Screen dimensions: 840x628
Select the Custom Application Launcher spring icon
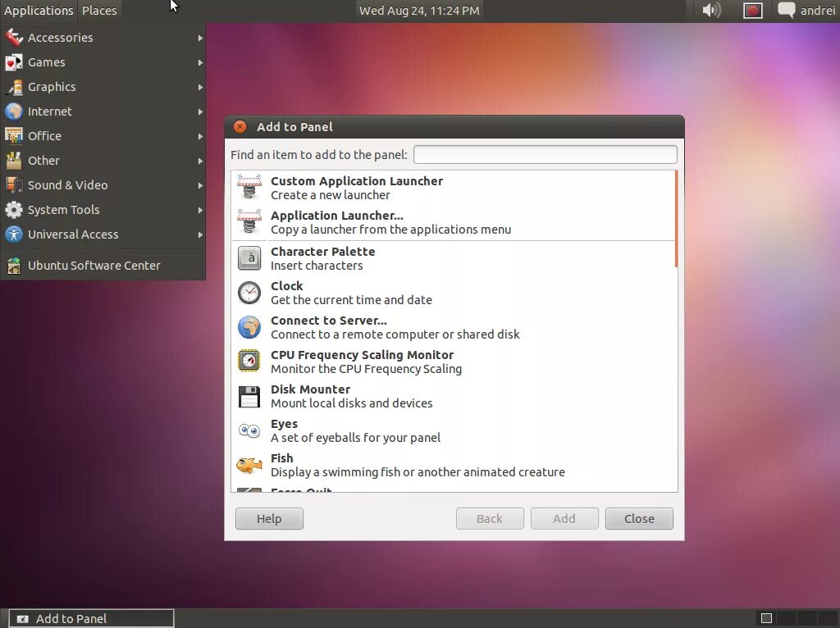pyautogui.click(x=249, y=188)
